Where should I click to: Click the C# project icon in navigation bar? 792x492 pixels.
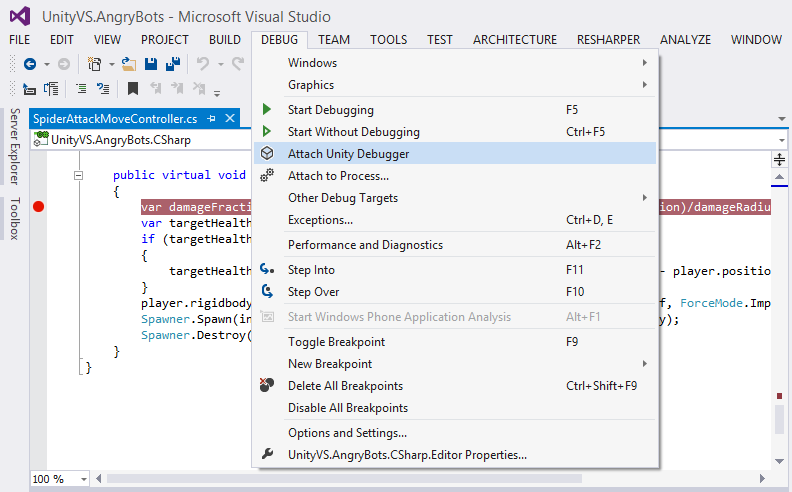[x=41, y=139]
